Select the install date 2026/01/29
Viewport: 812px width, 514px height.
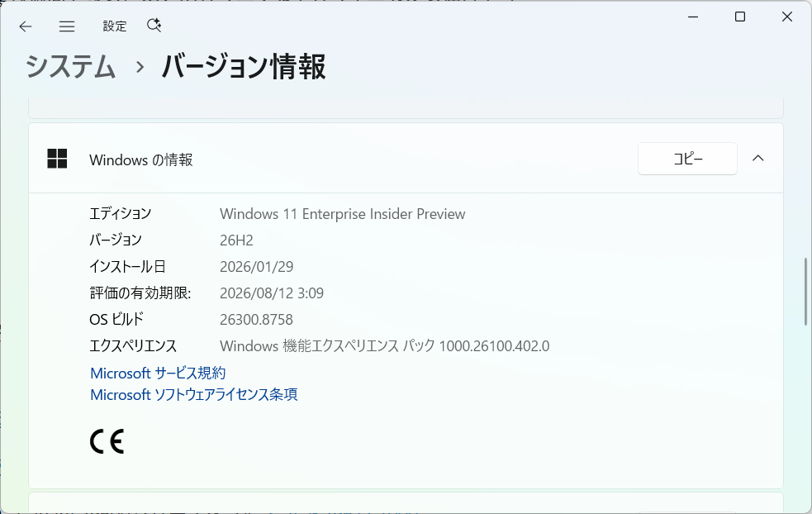(256, 267)
